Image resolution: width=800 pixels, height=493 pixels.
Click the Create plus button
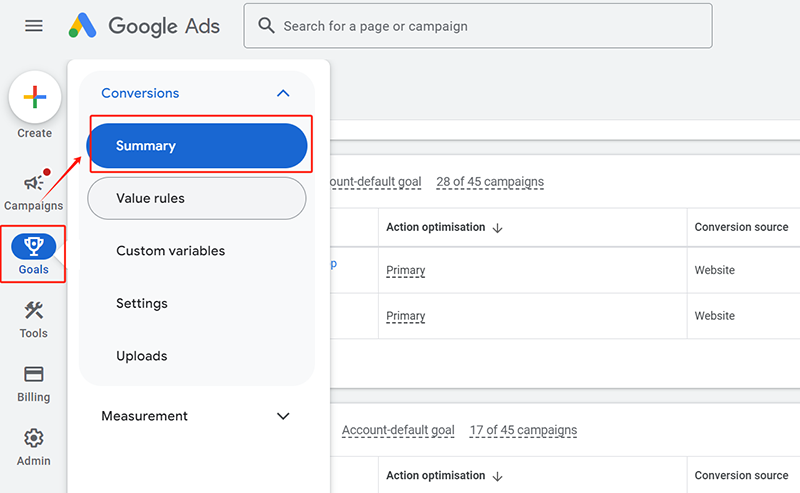click(x=34, y=98)
